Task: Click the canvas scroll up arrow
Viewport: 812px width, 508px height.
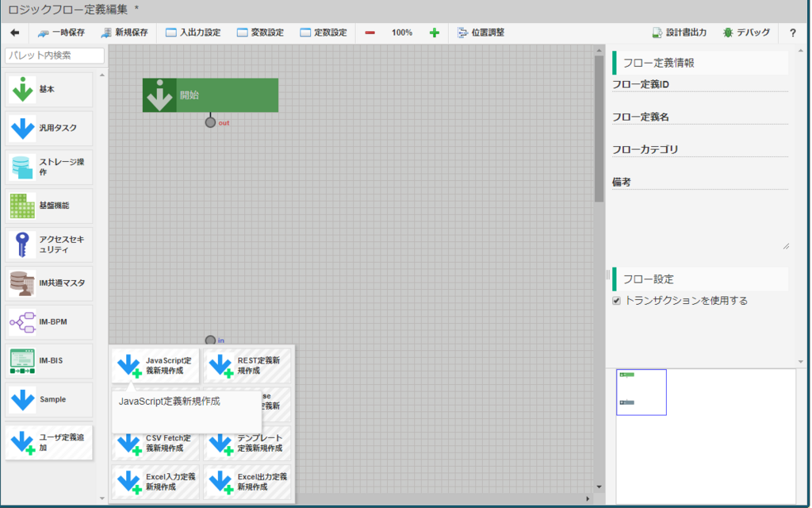Action: [x=599, y=50]
